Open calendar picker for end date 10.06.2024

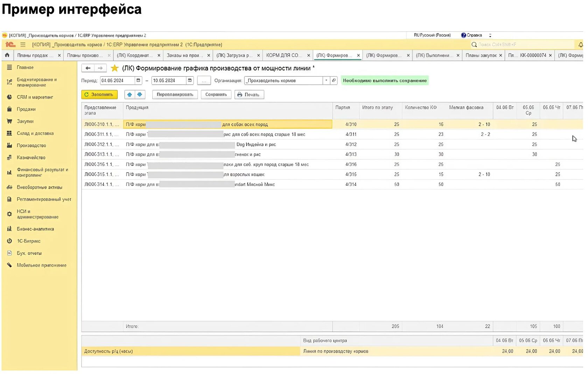click(x=190, y=80)
